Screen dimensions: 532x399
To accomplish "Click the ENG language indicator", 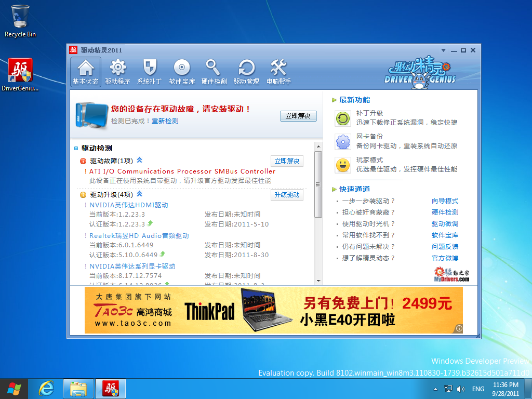I will point(478,389).
